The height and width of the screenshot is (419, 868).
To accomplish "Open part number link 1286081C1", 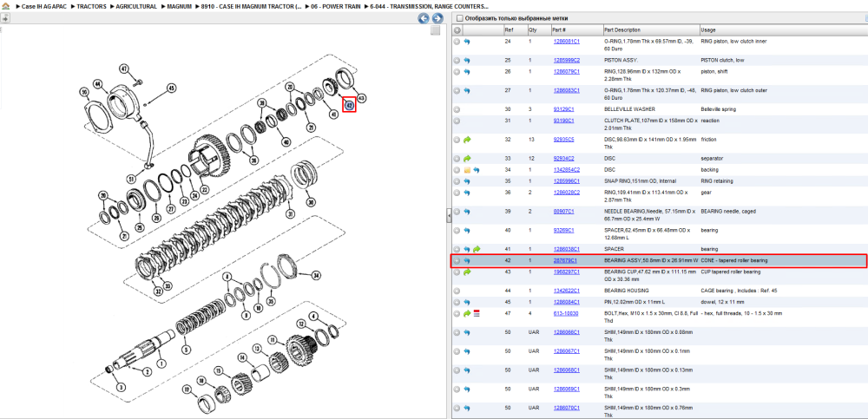I will 566,42.
